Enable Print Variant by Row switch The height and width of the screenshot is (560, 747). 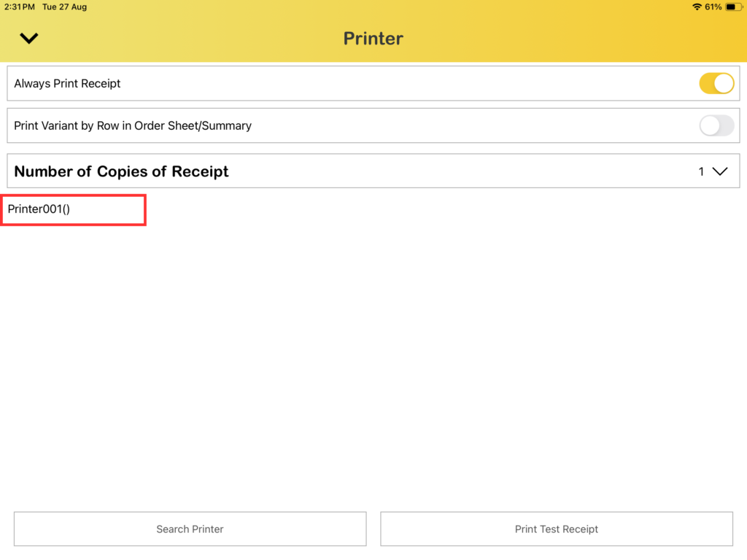(716, 125)
